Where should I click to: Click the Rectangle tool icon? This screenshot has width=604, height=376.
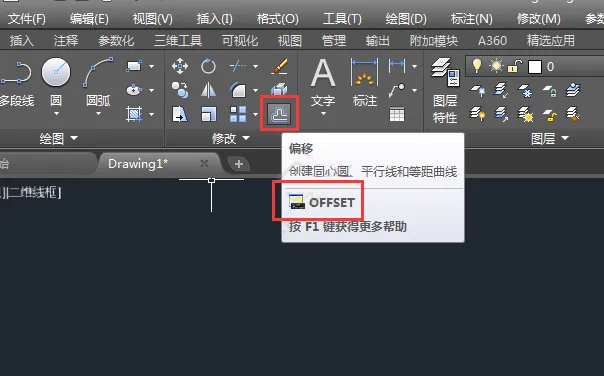134,66
